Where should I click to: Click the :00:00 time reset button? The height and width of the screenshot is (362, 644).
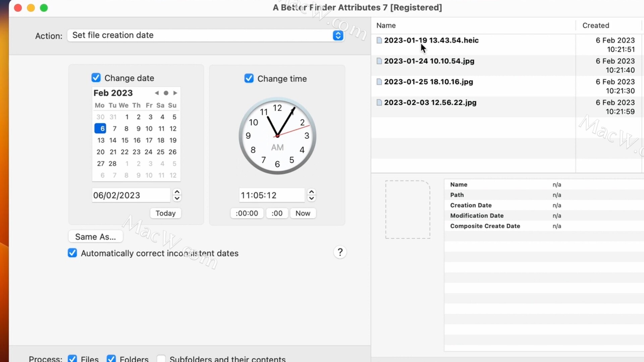(x=247, y=213)
